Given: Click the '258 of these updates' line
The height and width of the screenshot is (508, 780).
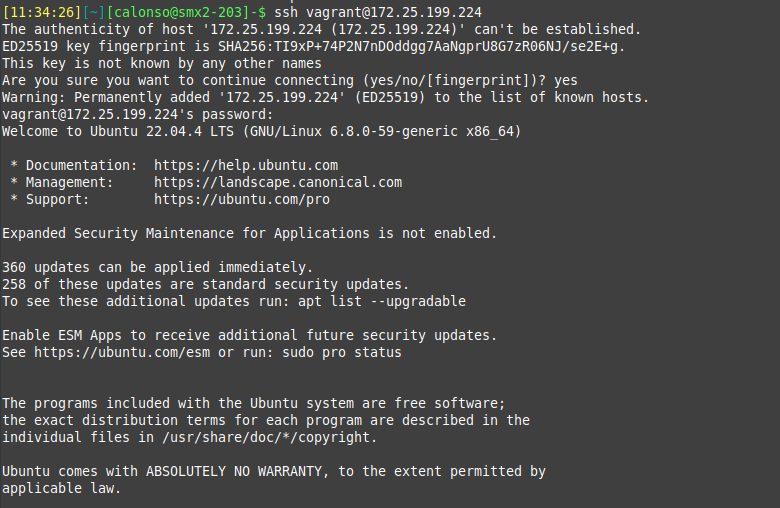Looking at the screenshot, I should click(x=205, y=284).
